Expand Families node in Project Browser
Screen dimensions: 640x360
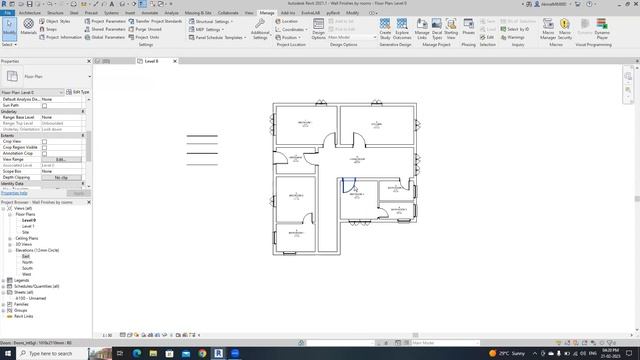click(3, 304)
